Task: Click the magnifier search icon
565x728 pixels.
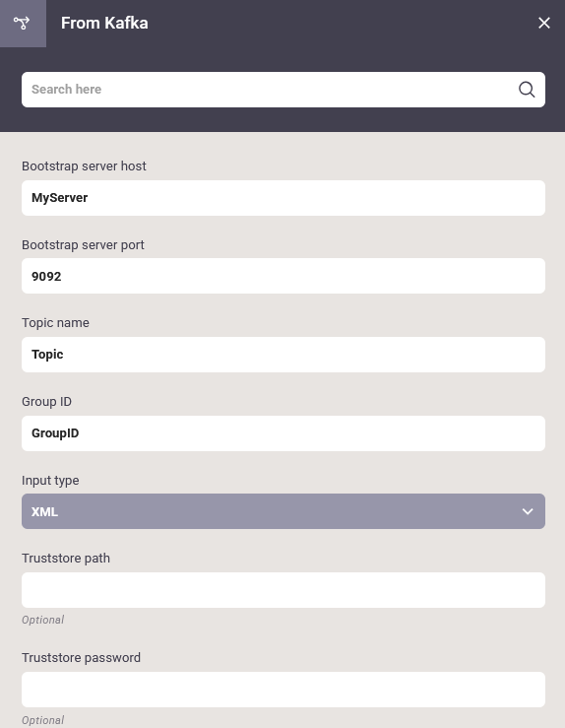Action: click(x=527, y=89)
